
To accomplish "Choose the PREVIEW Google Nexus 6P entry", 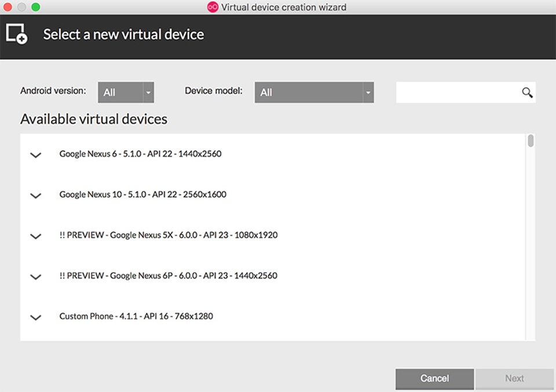I will 168,276.
